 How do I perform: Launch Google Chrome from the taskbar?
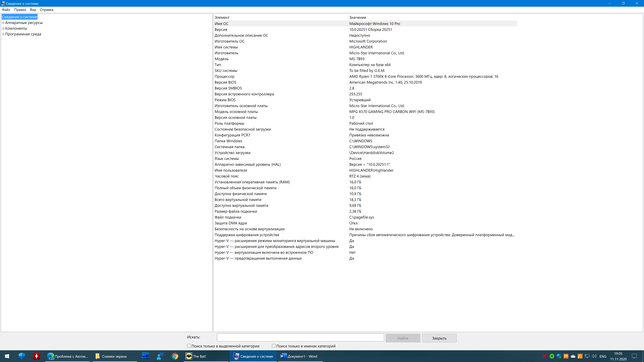(x=175, y=356)
